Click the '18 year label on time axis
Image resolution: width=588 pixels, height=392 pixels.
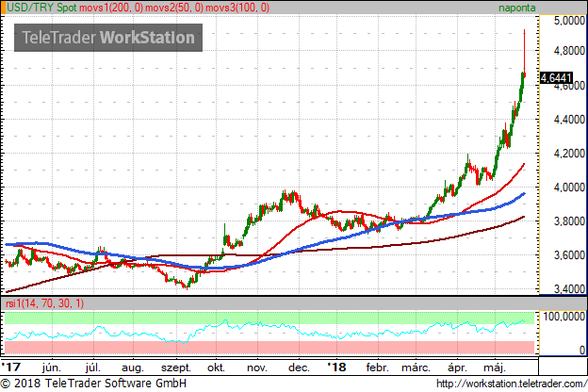tap(336, 367)
